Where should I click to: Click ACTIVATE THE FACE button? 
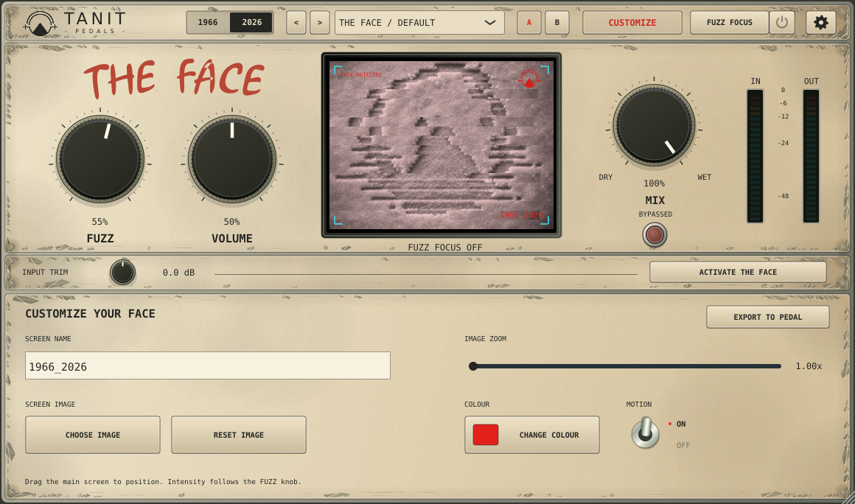738,272
